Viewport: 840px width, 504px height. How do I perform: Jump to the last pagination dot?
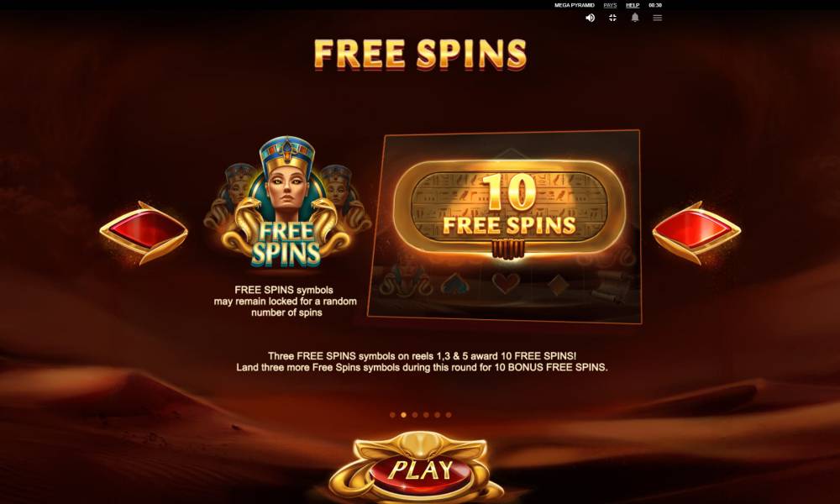[x=449, y=415]
